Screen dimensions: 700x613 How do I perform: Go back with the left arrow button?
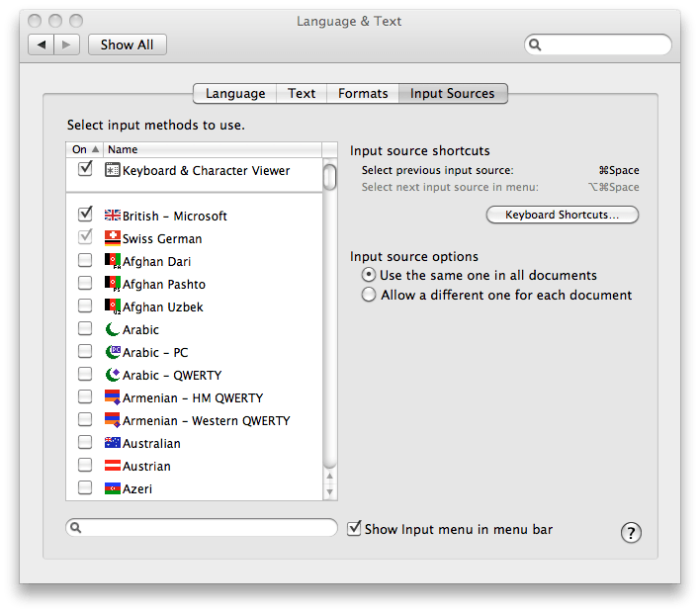pos(42,44)
